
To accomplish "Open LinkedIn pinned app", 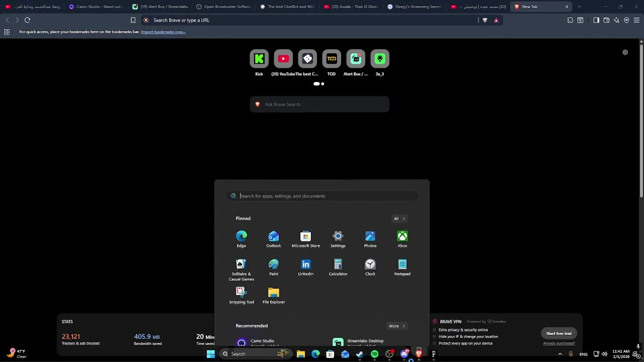I will pyautogui.click(x=306, y=267).
